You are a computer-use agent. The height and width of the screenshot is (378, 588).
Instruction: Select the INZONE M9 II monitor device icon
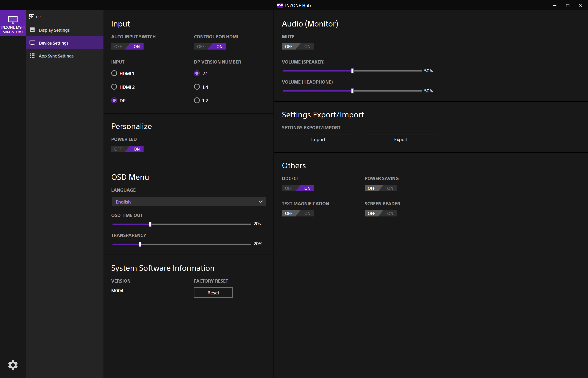(13, 23)
